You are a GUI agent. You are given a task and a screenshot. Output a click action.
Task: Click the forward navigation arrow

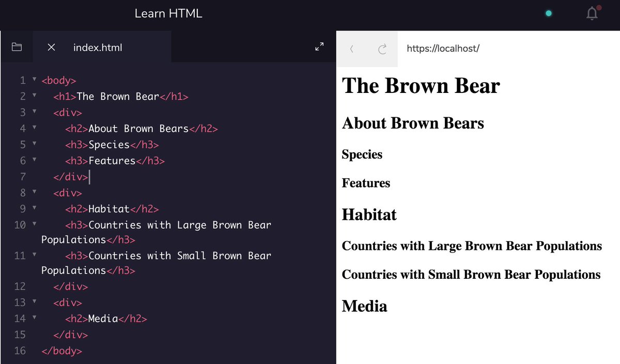pyautogui.click(x=382, y=49)
